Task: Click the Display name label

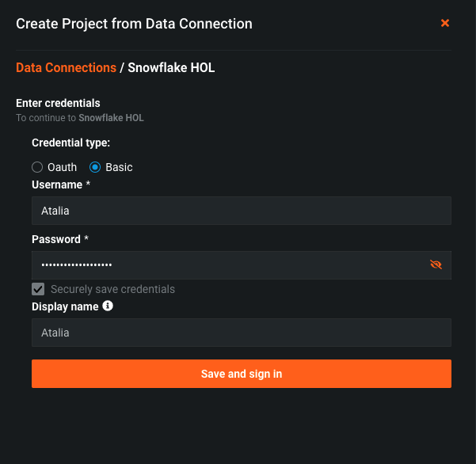Action: click(65, 306)
